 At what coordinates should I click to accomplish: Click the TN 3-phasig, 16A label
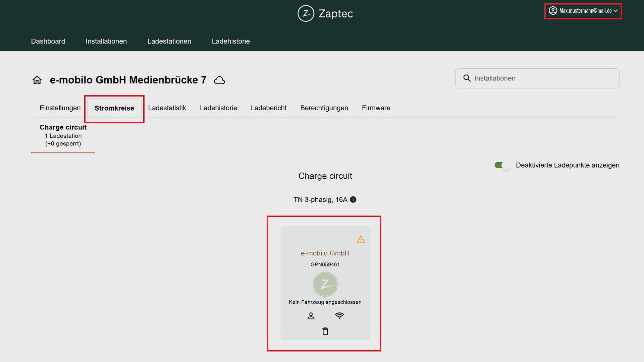(x=320, y=200)
